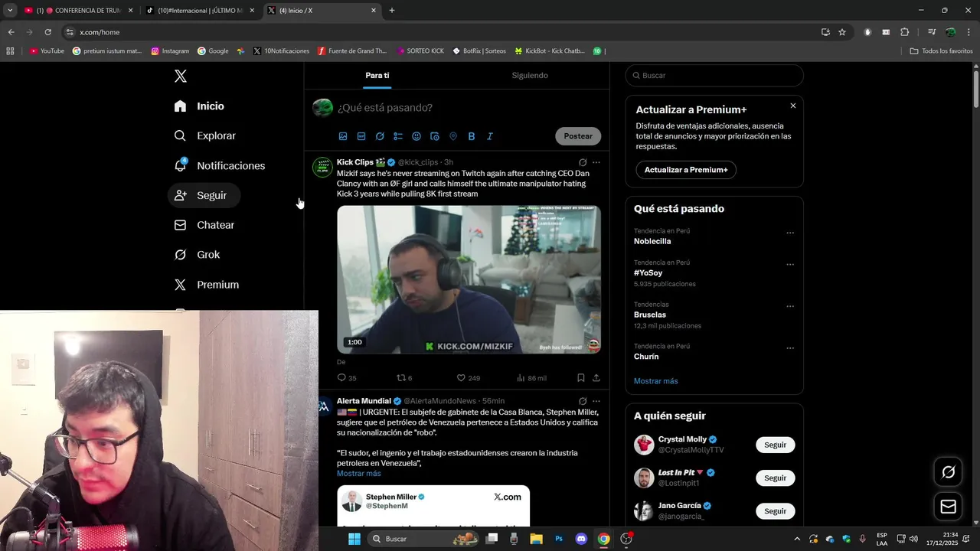
Task: Click Mostrar más on Alerta Mundial post
Action: [x=358, y=474]
